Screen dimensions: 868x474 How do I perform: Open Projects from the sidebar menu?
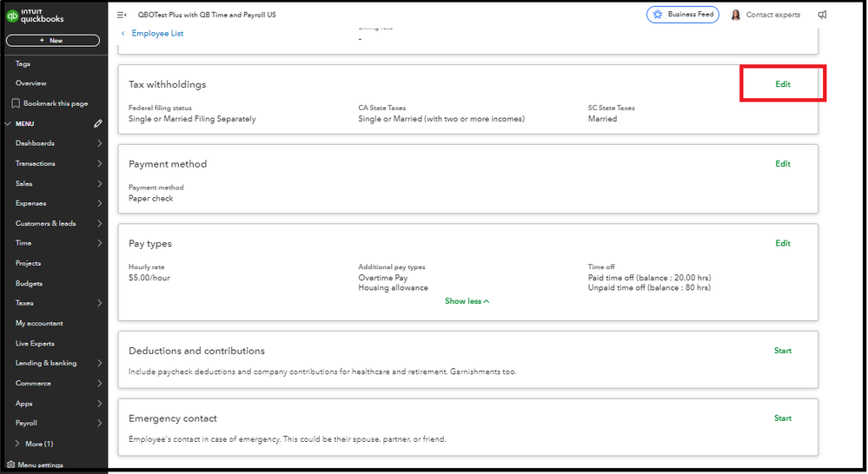pos(29,263)
